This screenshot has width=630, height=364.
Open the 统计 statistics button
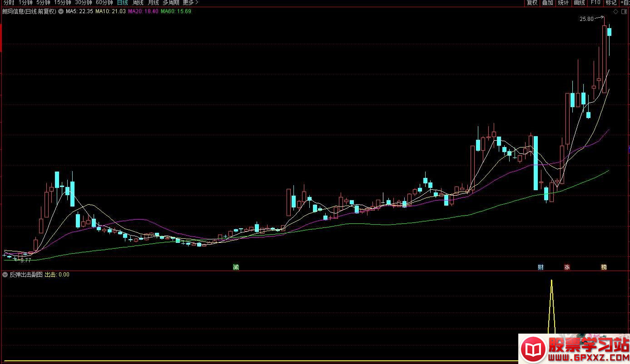(x=563, y=3)
